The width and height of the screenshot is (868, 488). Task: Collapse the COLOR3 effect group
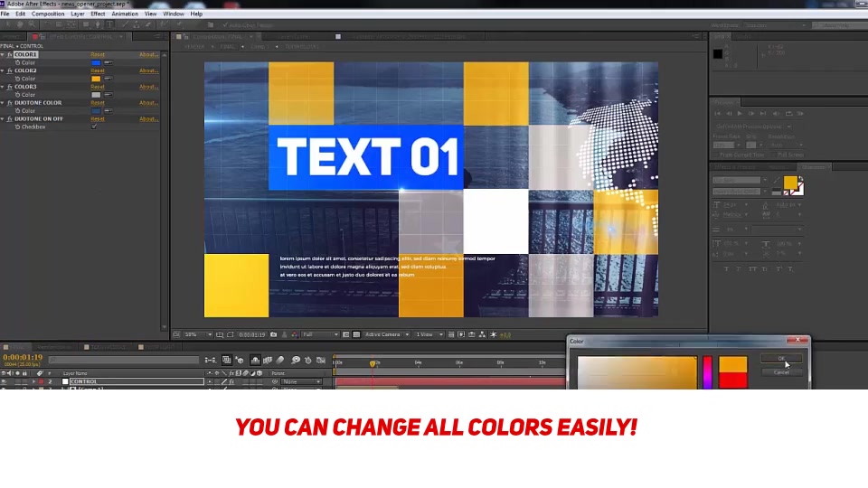(x=3, y=87)
